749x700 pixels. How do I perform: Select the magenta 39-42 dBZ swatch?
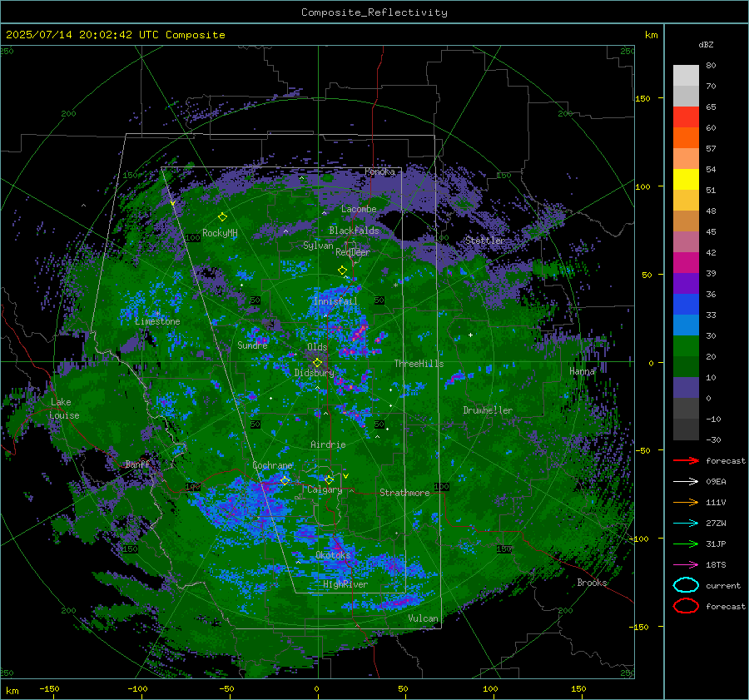coord(686,263)
